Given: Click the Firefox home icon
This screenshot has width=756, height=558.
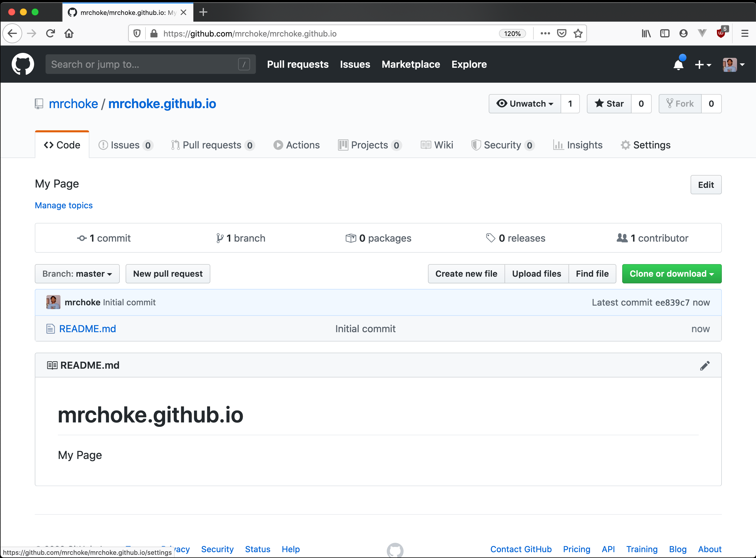Looking at the screenshot, I should tap(69, 33).
